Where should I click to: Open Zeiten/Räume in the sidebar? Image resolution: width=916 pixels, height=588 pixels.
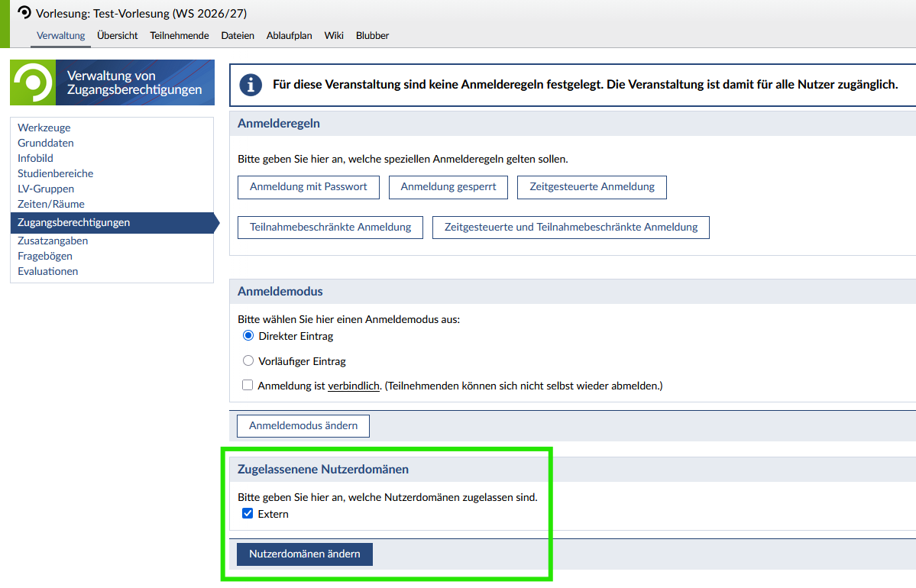pos(51,204)
